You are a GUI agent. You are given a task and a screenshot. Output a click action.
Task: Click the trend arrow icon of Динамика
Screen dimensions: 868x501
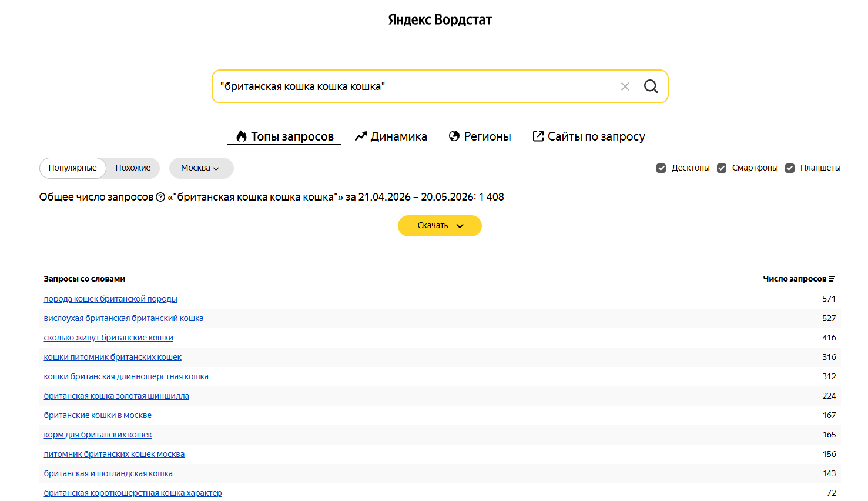tap(361, 136)
